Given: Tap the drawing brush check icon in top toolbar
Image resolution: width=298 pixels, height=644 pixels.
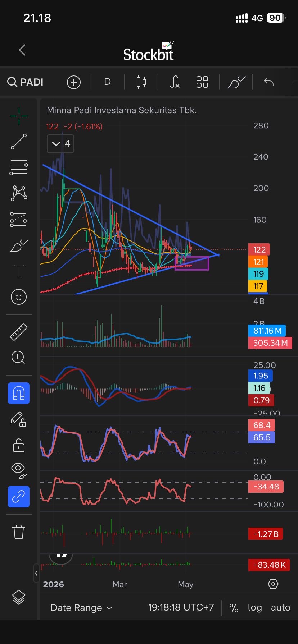Looking at the screenshot, I should coord(236,82).
